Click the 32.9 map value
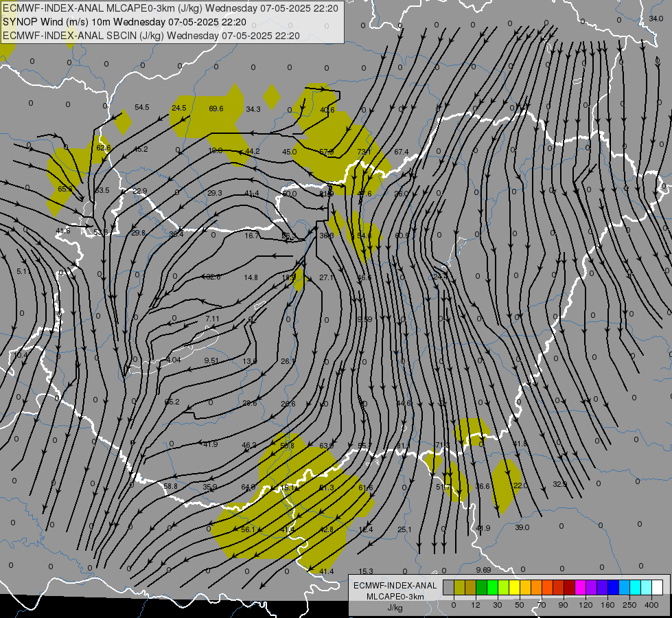The width and height of the screenshot is (672, 618). click(559, 484)
